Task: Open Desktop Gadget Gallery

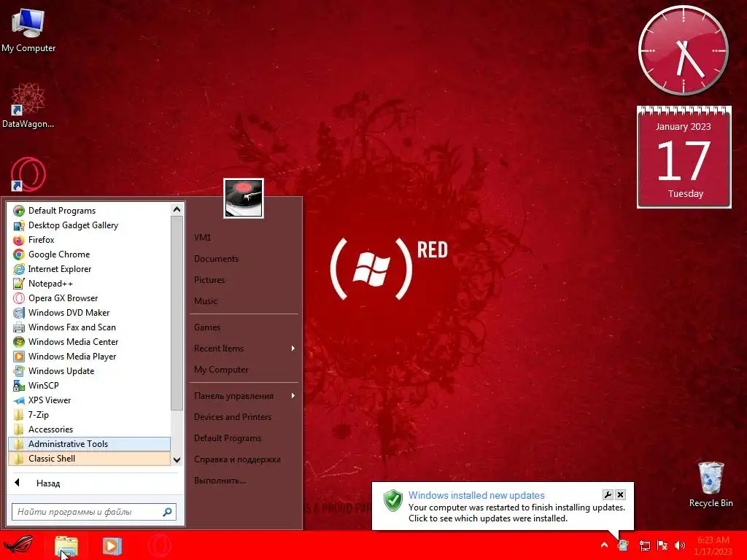Action: click(89, 225)
